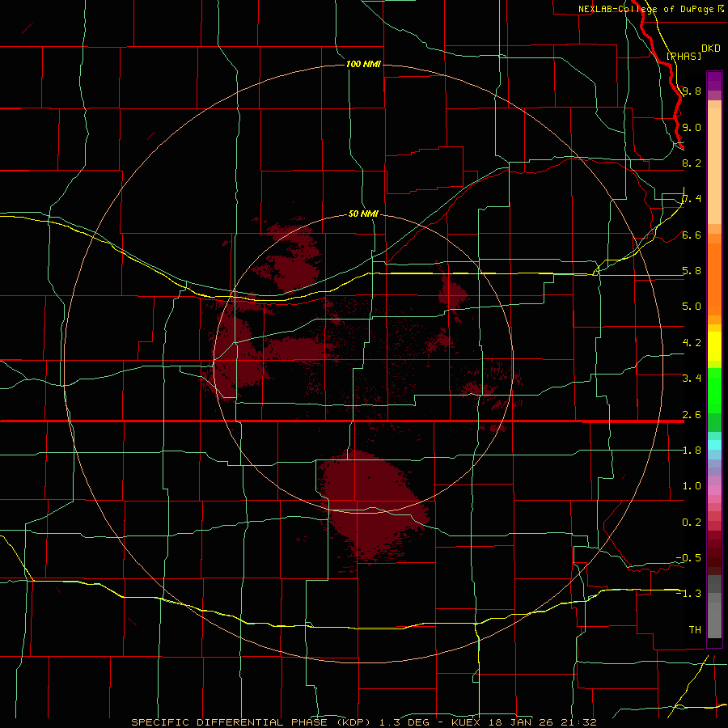
Task: Click the 2.6 legend value
Action: [692, 415]
